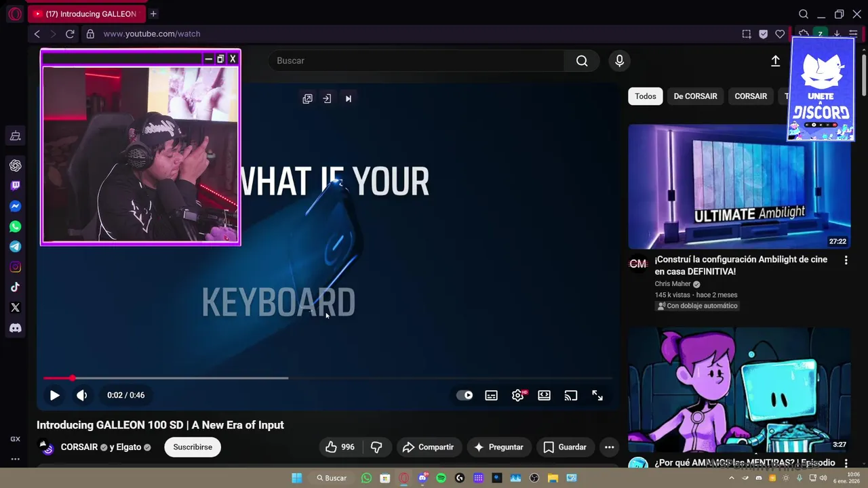This screenshot has height=488, width=868.
Task: Dislike the video
Action: pos(376,447)
